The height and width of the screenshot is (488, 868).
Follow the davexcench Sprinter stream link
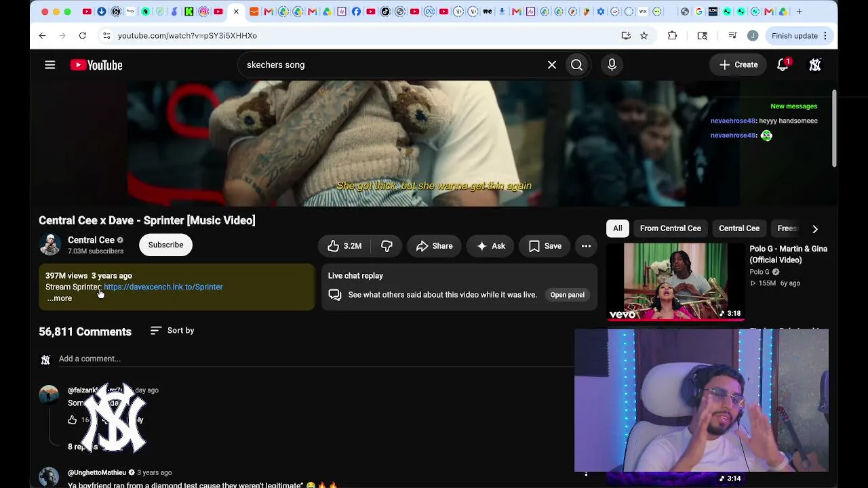pos(163,287)
